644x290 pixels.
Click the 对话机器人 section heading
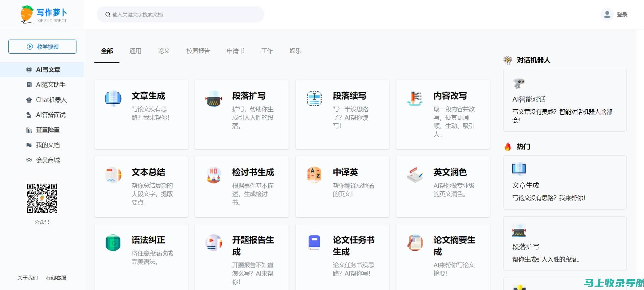(x=533, y=60)
